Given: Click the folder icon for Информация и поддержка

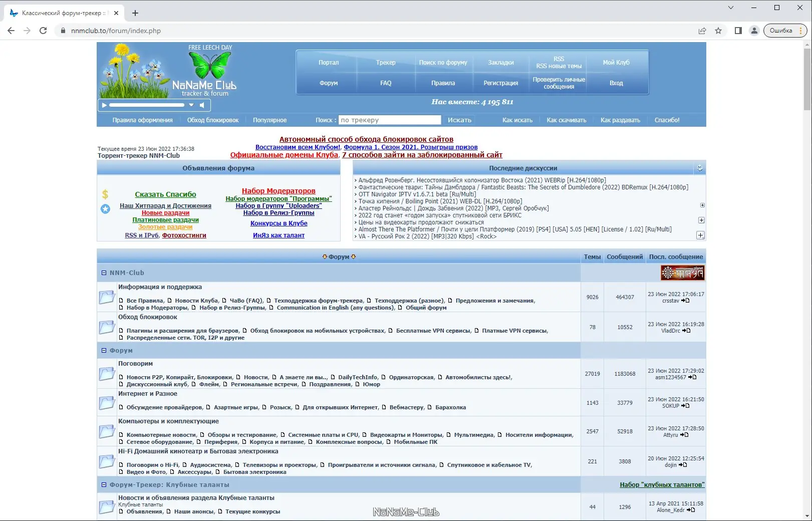Looking at the screenshot, I should 107,297.
